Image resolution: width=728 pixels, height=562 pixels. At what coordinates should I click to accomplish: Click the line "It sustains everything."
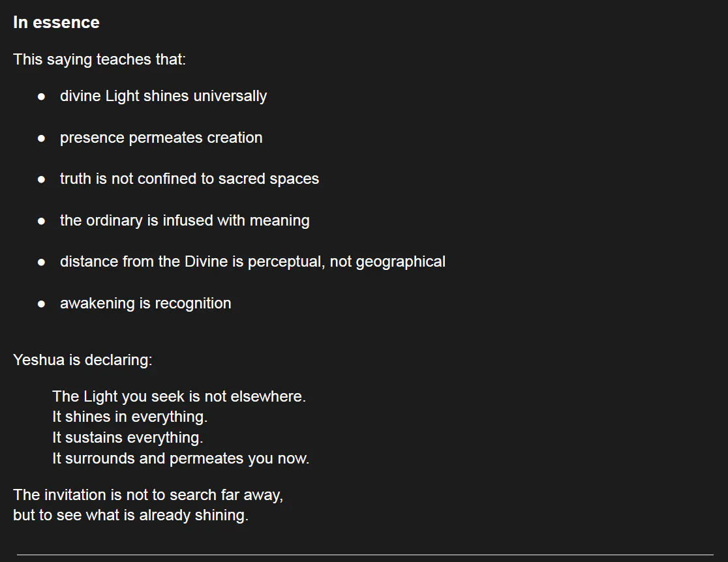click(128, 437)
